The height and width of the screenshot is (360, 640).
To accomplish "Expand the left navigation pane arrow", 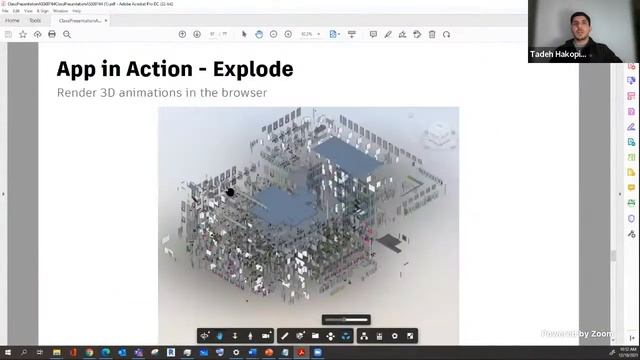I will point(3,194).
